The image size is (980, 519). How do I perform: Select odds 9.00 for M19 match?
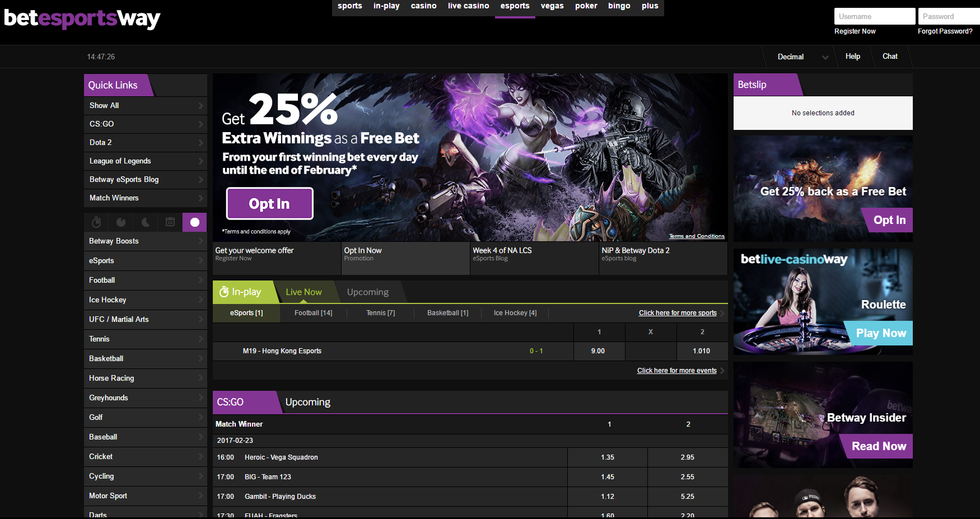click(x=598, y=351)
